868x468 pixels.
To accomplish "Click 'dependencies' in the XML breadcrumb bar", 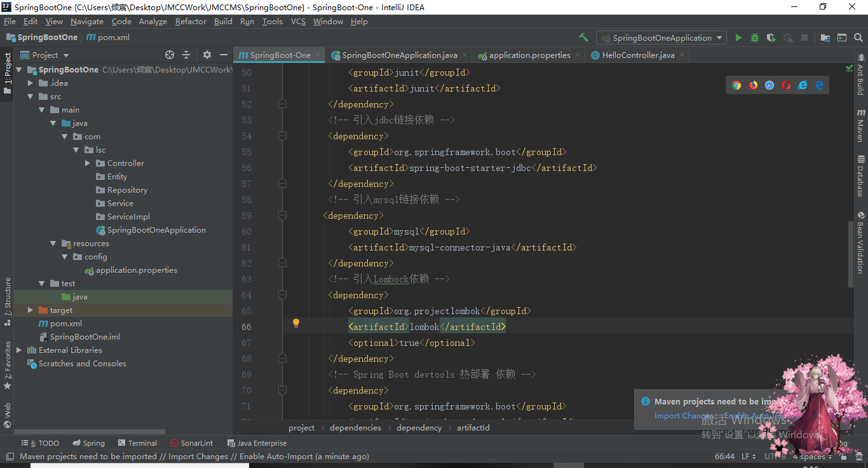I will 356,428.
